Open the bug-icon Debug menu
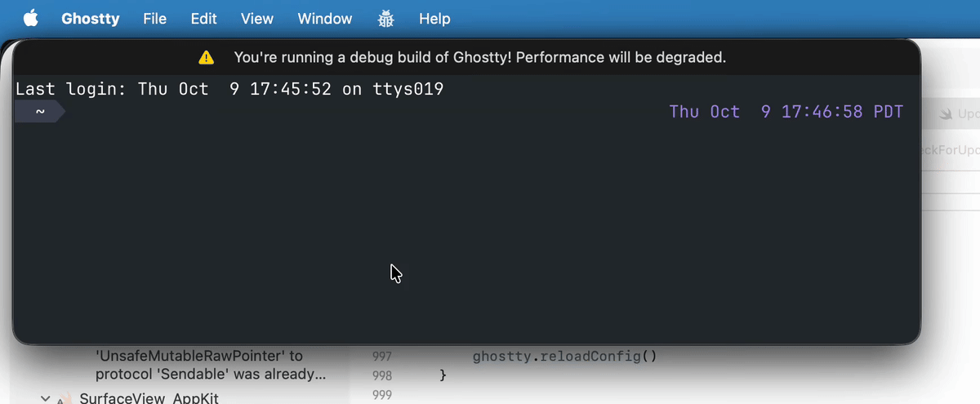 pyautogui.click(x=385, y=19)
